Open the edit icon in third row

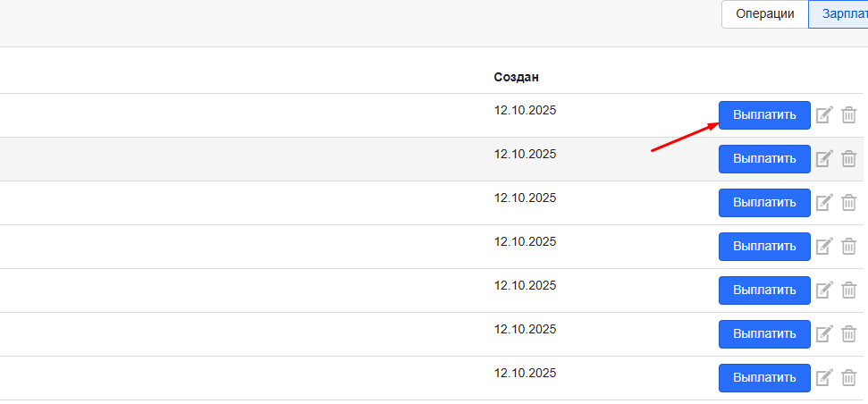coord(824,203)
